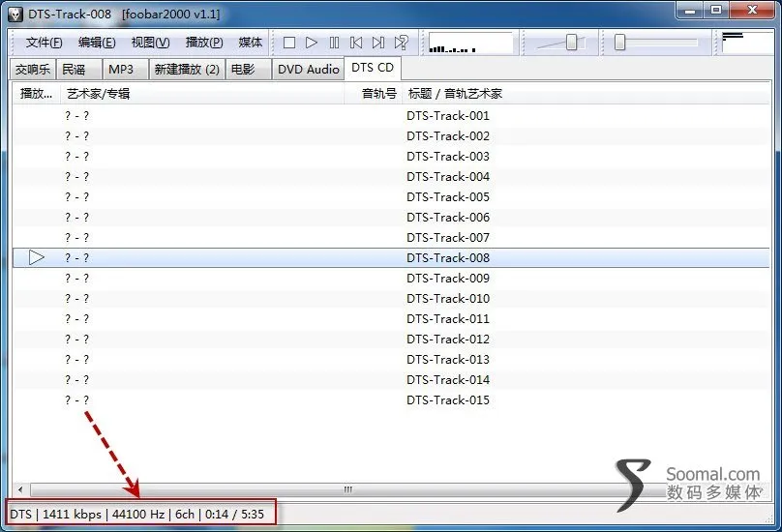The image size is (782, 532).
Task: Click the seek bar handle
Action: click(619, 43)
